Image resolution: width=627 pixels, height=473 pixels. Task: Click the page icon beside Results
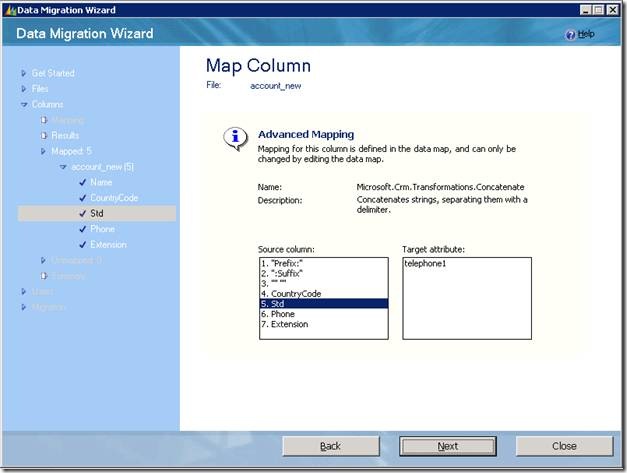tap(44, 136)
